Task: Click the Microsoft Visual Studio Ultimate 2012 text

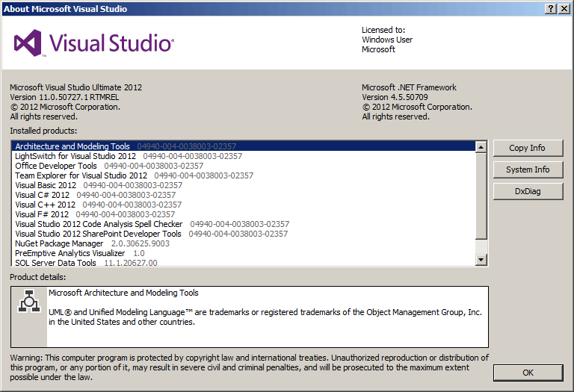Action: tap(75, 87)
